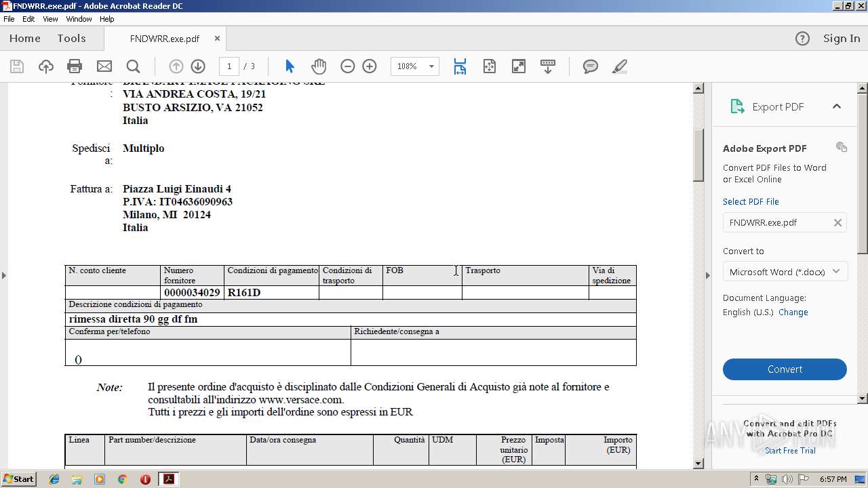Click the taskbar clock 6:57 PM
This screenshot has width=868, height=488.
[x=833, y=479]
